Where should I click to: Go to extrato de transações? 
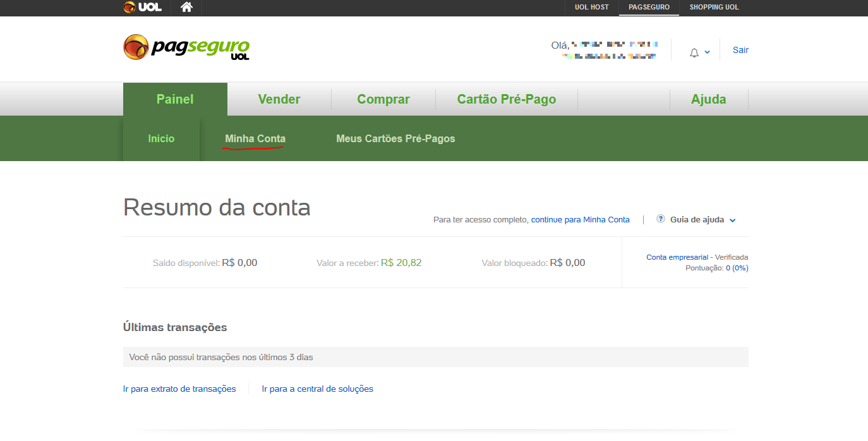[179, 389]
